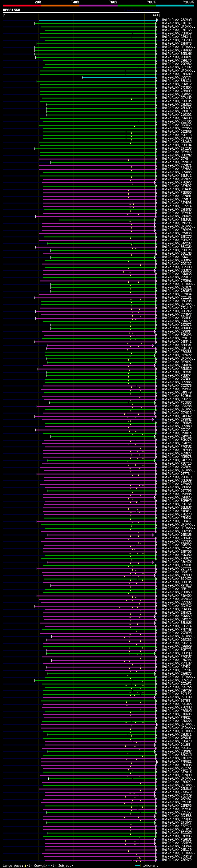Click hit label UniRef100_B9RLF6
Image resolution: width=197 pixels, height=868 pixels.
(177, 60)
